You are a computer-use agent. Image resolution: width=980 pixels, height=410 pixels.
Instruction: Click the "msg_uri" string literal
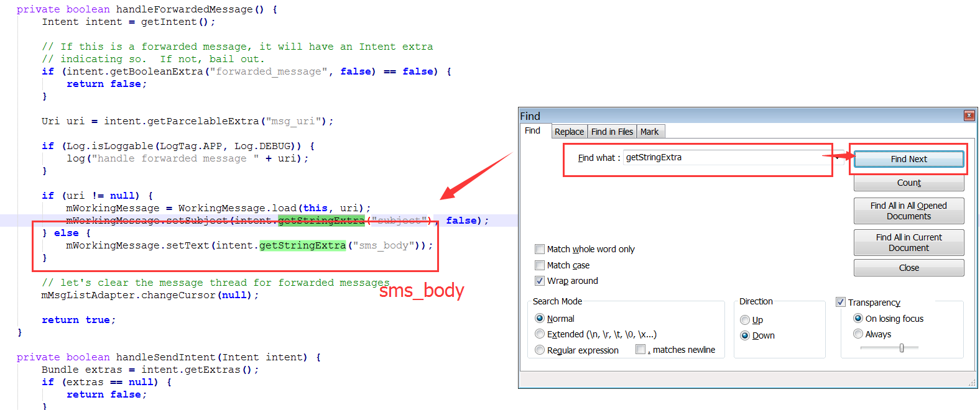294,121
